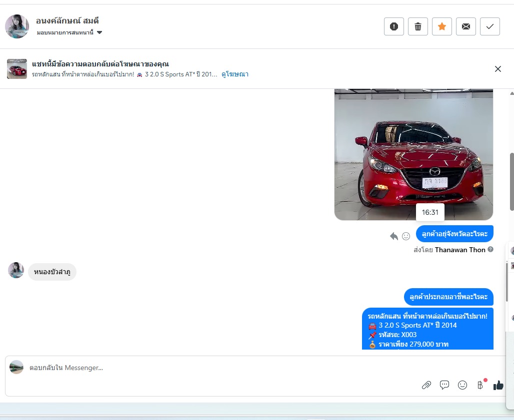Reply to ลูกค้าอยู่จังหวัดอะไรคะ message arrow icon

pyautogui.click(x=393, y=236)
